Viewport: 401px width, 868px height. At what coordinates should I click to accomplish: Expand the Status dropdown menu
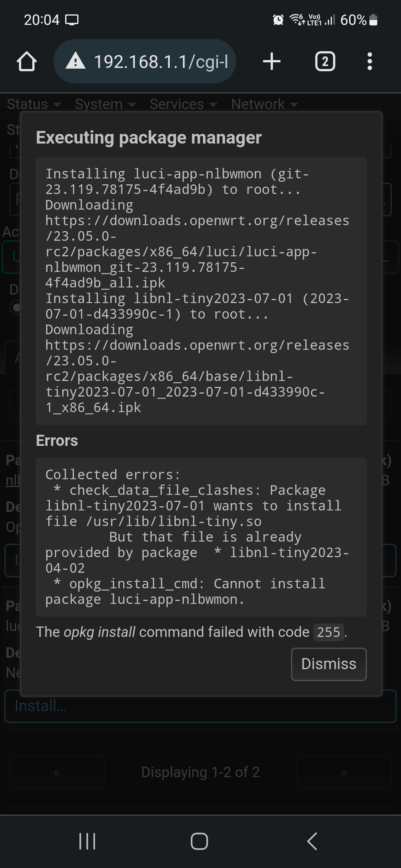pos(34,104)
